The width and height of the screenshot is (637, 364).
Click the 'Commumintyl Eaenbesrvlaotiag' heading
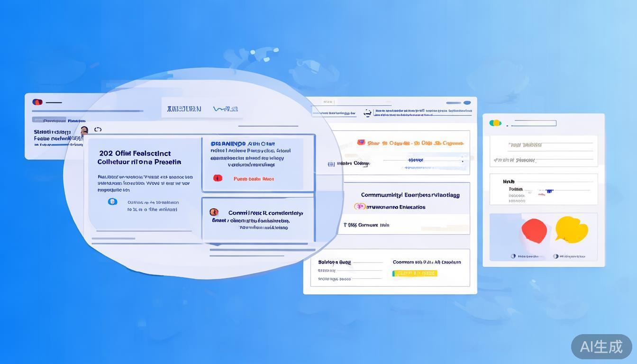(x=410, y=195)
